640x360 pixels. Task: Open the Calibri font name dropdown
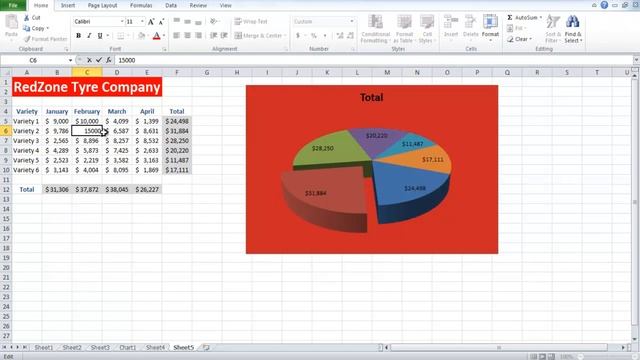(122, 22)
